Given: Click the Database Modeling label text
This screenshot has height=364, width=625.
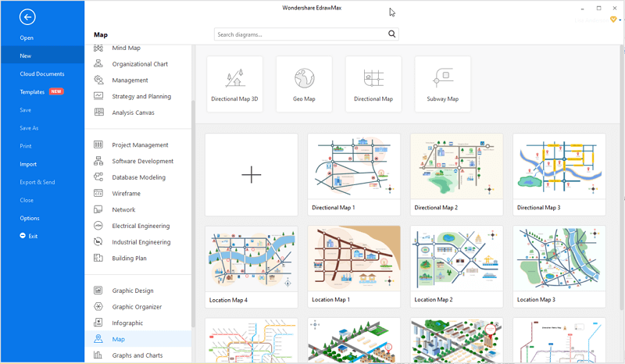Looking at the screenshot, I should [x=139, y=177].
